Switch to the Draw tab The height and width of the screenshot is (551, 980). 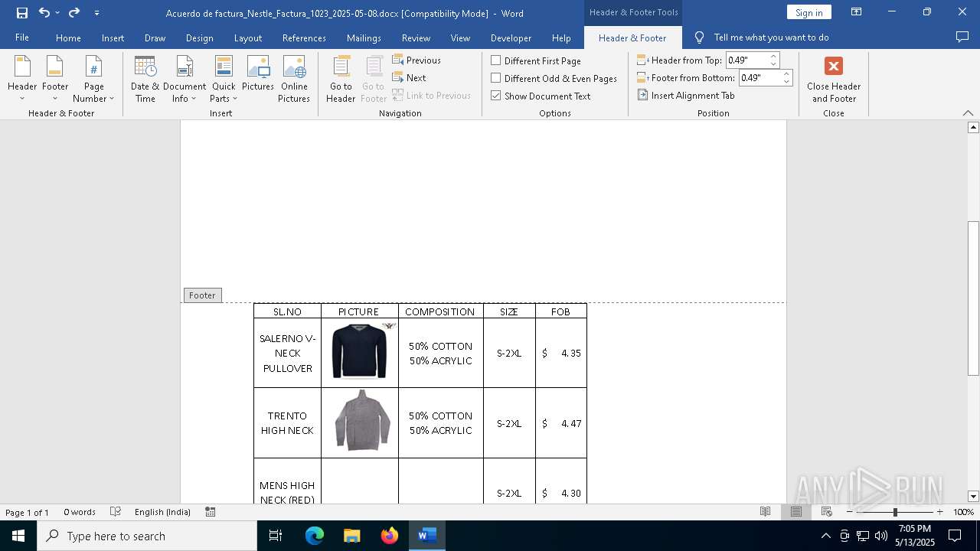[155, 37]
